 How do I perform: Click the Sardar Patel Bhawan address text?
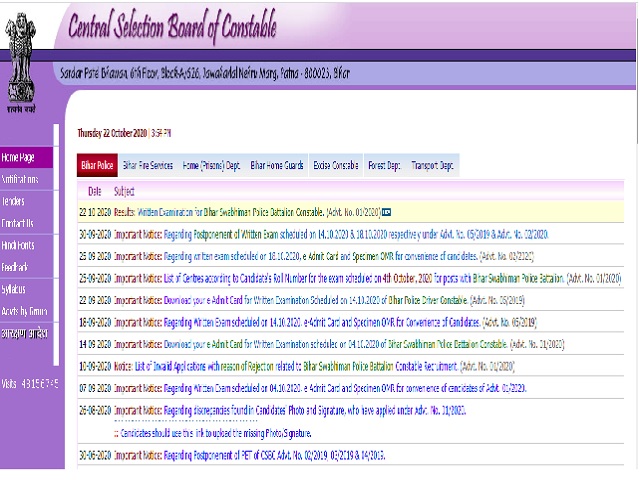[205, 73]
